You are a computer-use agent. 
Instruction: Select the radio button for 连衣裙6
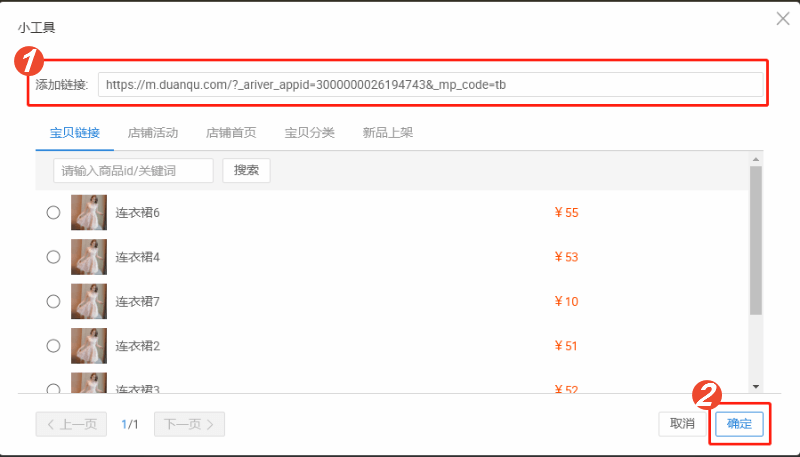[54, 213]
